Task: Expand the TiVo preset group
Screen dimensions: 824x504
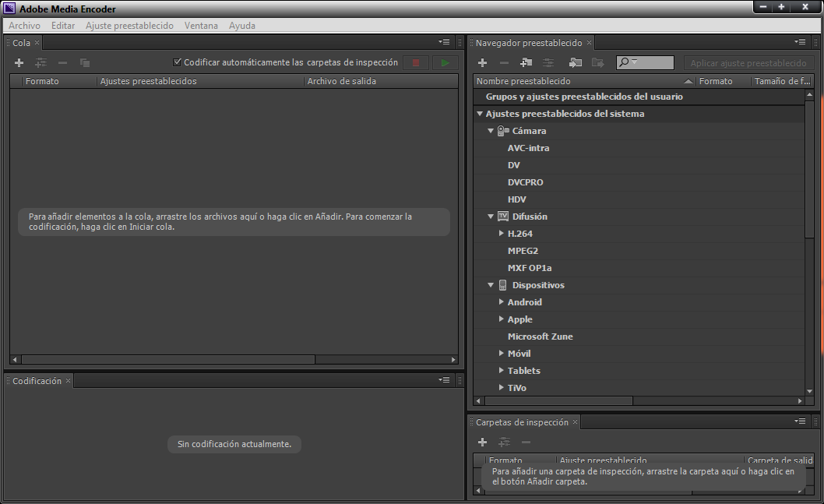Action: (502, 387)
